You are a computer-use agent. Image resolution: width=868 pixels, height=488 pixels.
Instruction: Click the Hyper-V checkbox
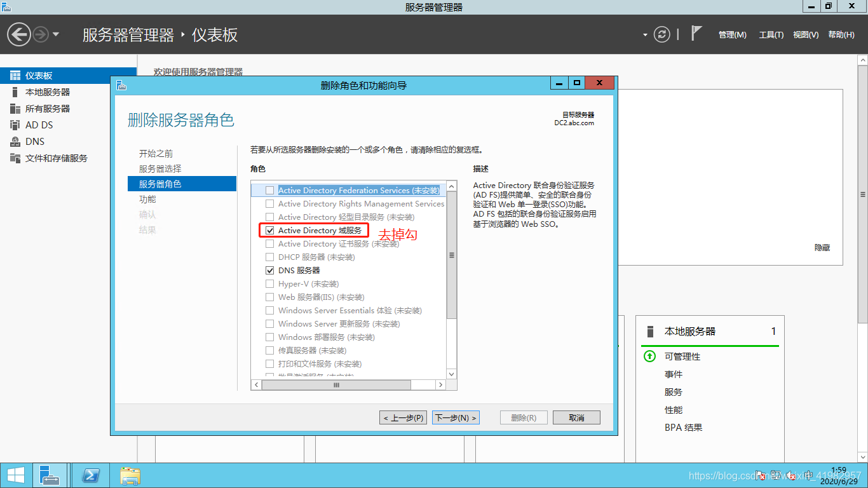pyautogui.click(x=269, y=283)
